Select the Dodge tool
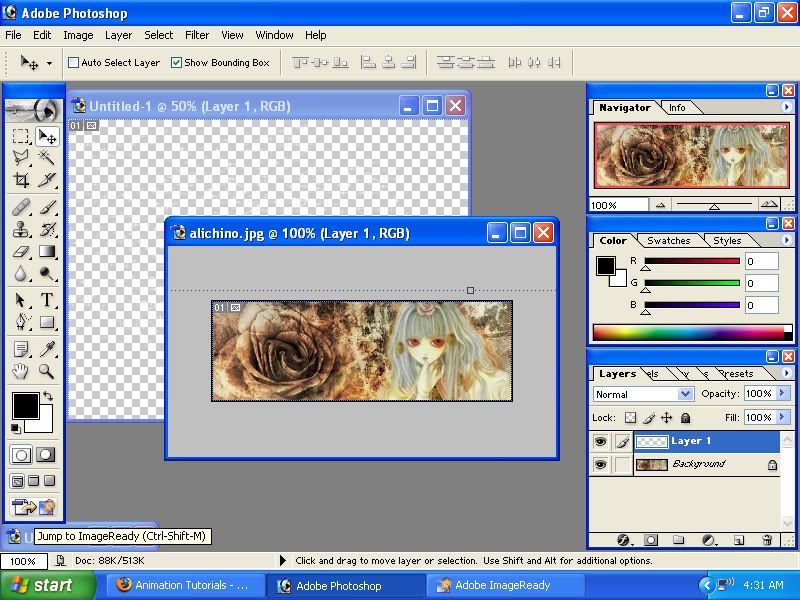800x600 pixels. (47, 274)
